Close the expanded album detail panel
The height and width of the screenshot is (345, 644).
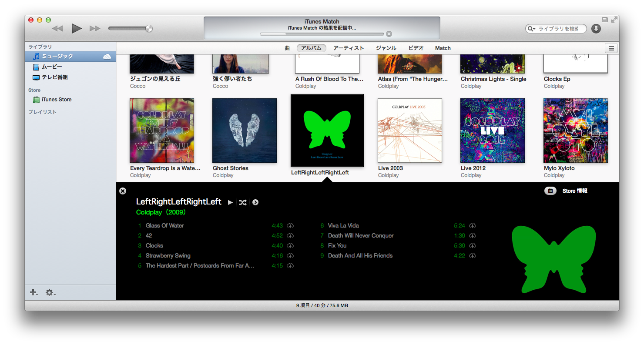click(123, 191)
